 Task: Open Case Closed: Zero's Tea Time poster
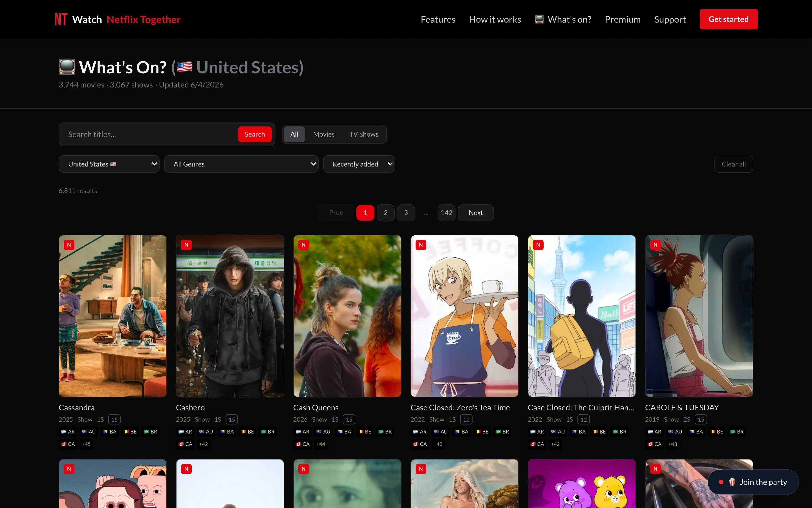point(464,316)
